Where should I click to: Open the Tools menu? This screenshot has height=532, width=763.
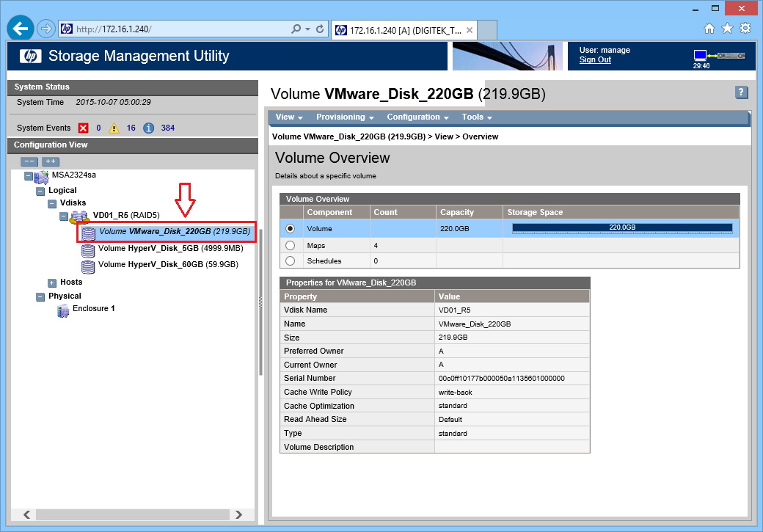[x=477, y=117]
